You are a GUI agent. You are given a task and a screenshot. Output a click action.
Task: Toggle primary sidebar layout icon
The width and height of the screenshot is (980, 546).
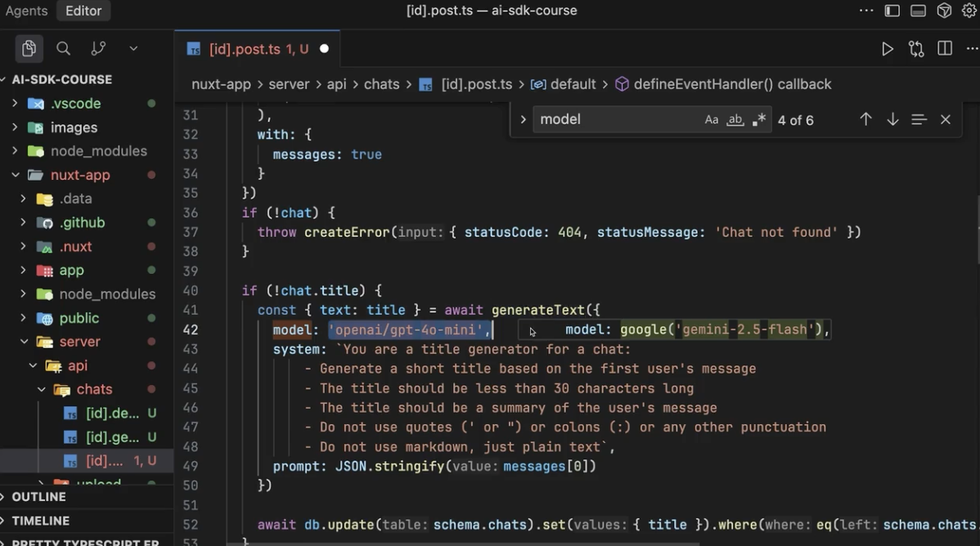click(x=892, y=11)
